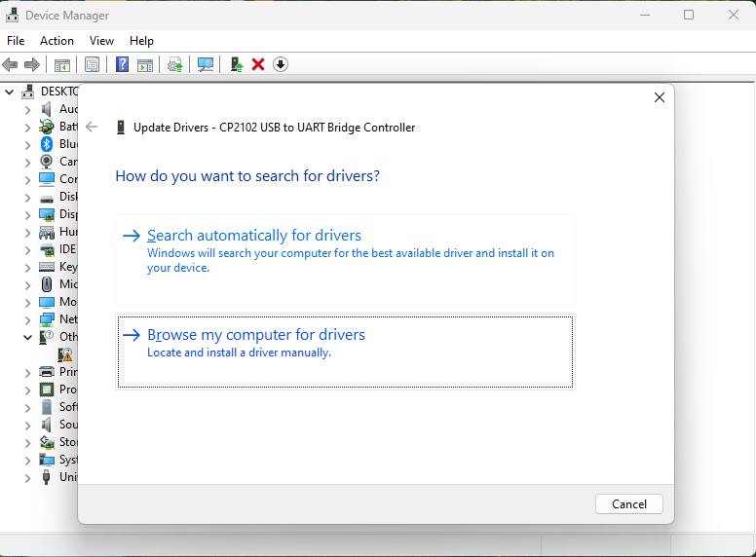The image size is (756, 557).
Task: Click the warning-marked unknown device icon
Action: (64, 354)
